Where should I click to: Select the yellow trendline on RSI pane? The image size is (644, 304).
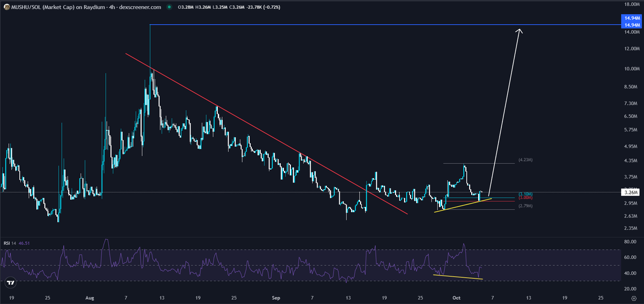click(x=458, y=277)
